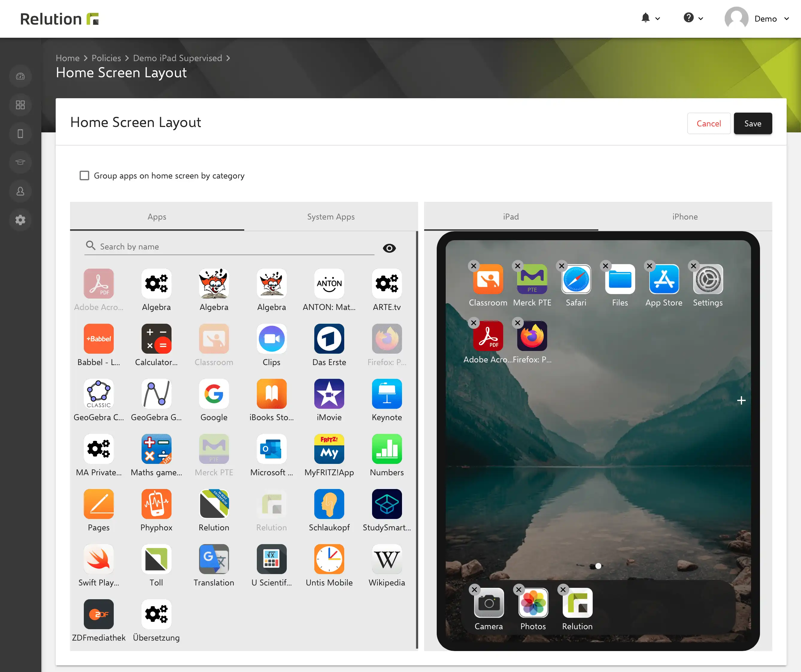Image resolution: width=801 pixels, height=672 pixels.
Task: Switch to the System Apps tab
Action: 331,217
